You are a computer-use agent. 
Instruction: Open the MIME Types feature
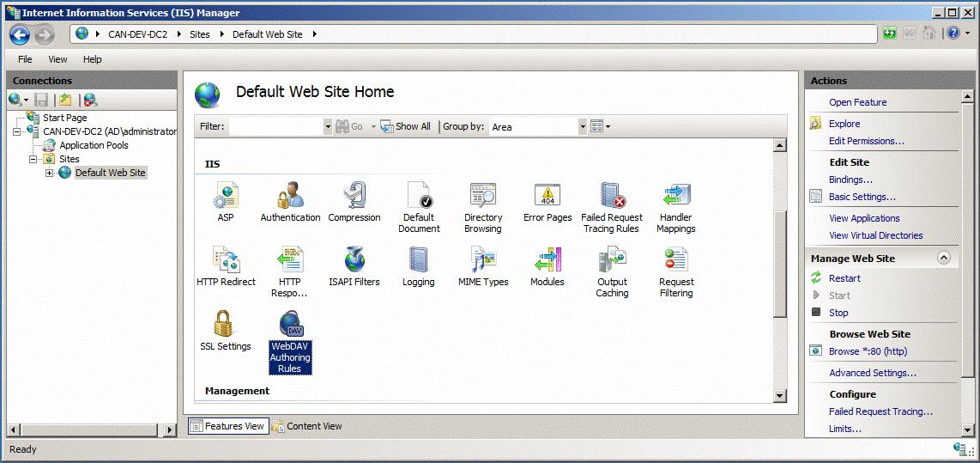(x=483, y=266)
